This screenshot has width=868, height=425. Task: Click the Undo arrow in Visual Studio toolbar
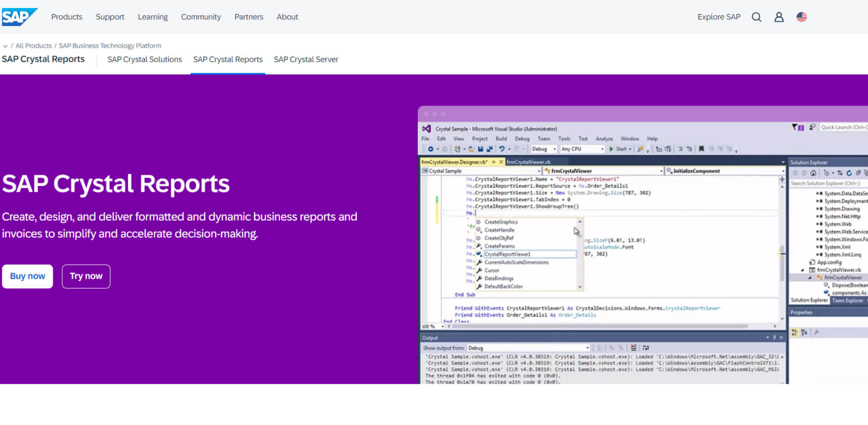click(502, 149)
